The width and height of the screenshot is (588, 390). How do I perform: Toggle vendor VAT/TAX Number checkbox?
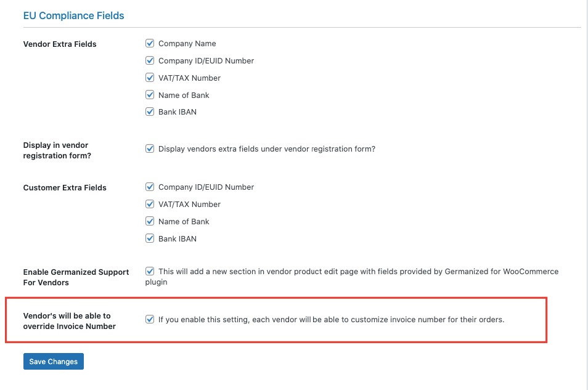[150, 78]
